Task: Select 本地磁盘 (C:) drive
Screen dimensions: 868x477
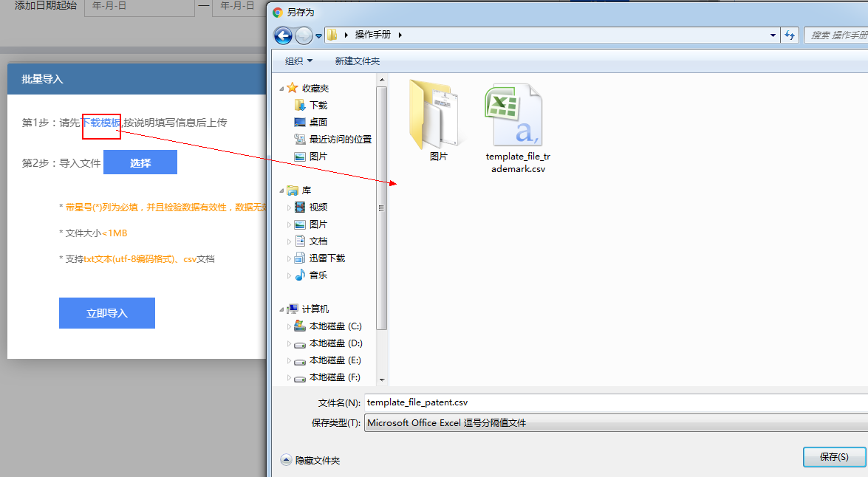Action: point(335,326)
